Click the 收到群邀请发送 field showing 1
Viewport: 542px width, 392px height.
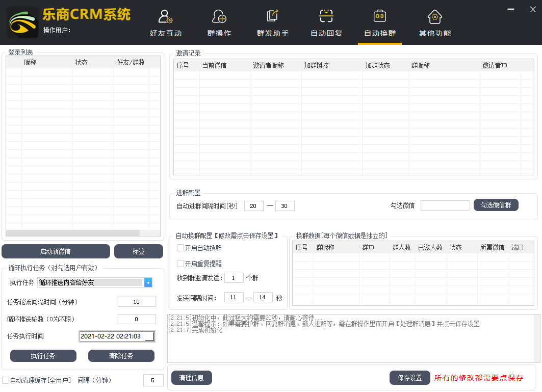(x=234, y=278)
